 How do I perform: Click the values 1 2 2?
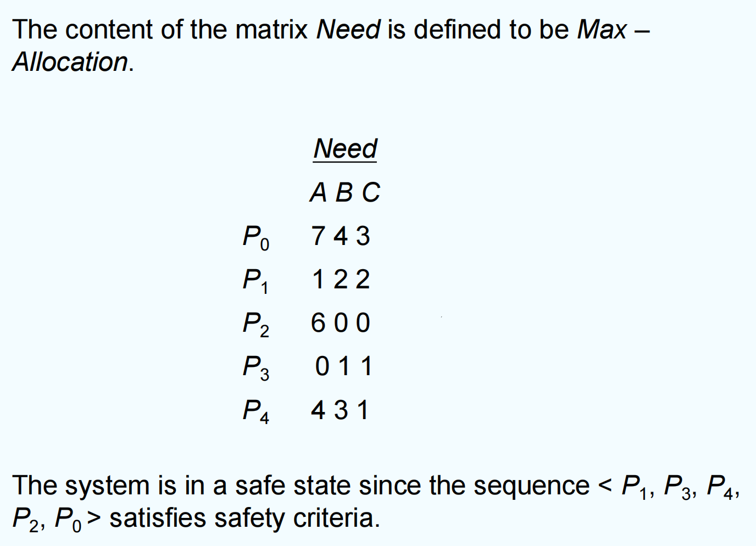pyautogui.click(x=341, y=280)
